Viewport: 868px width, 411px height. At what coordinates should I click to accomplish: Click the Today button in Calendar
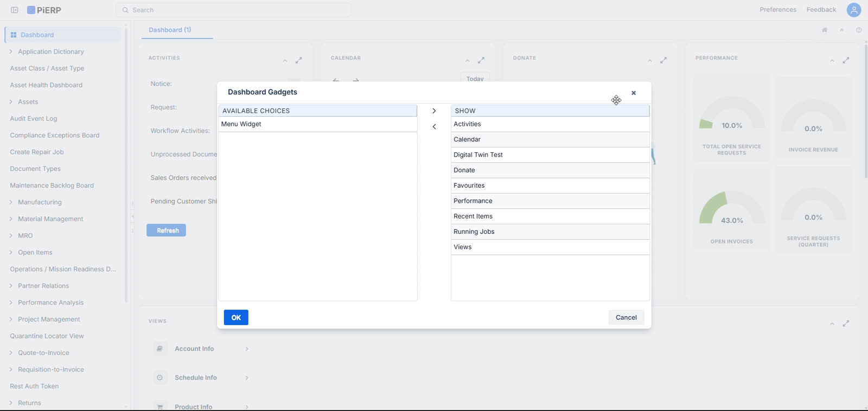(x=475, y=78)
